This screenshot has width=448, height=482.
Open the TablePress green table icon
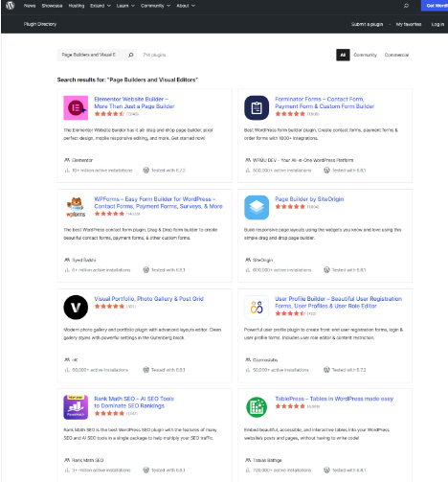[257, 407]
